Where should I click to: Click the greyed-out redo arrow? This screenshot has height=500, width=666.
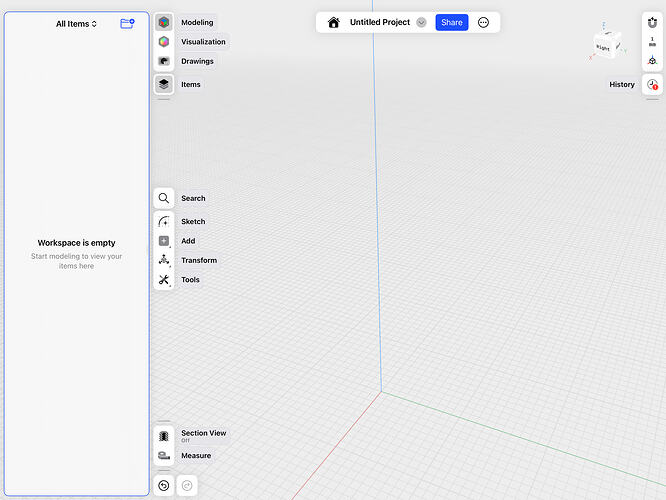click(x=187, y=486)
